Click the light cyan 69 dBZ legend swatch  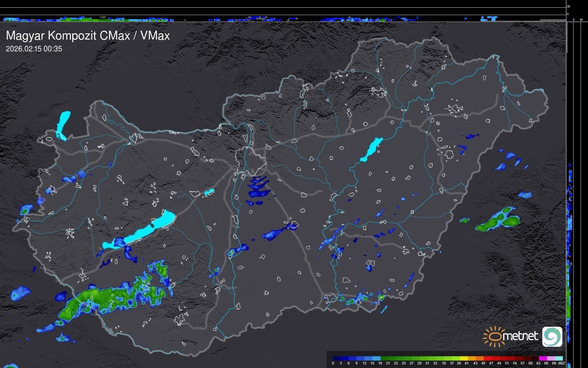(x=559, y=358)
